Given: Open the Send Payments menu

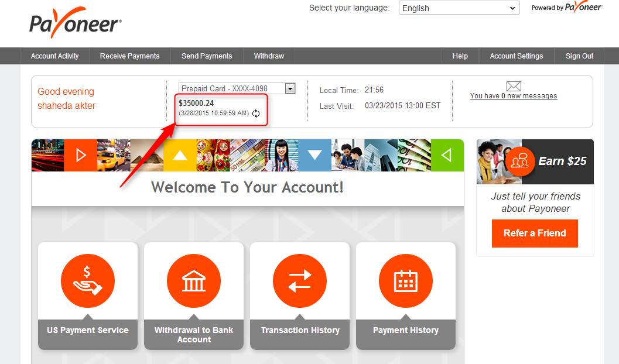Looking at the screenshot, I should [x=207, y=56].
